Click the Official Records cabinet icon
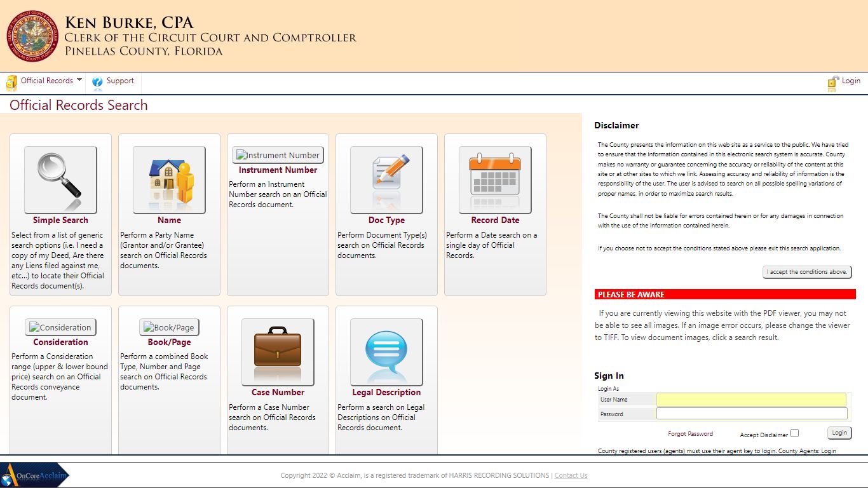This screenshot has width=868, height=488. click(11, 83)
